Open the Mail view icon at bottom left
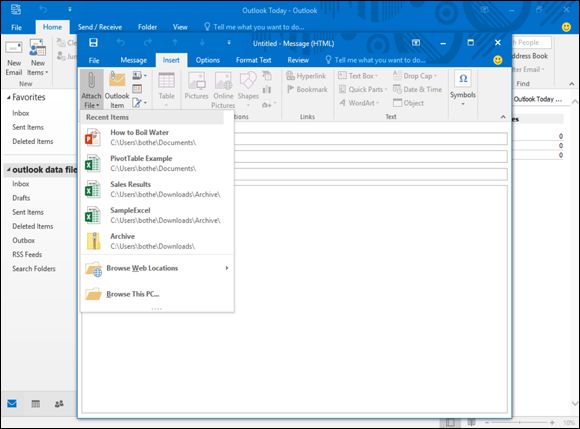 pos(12,403)
